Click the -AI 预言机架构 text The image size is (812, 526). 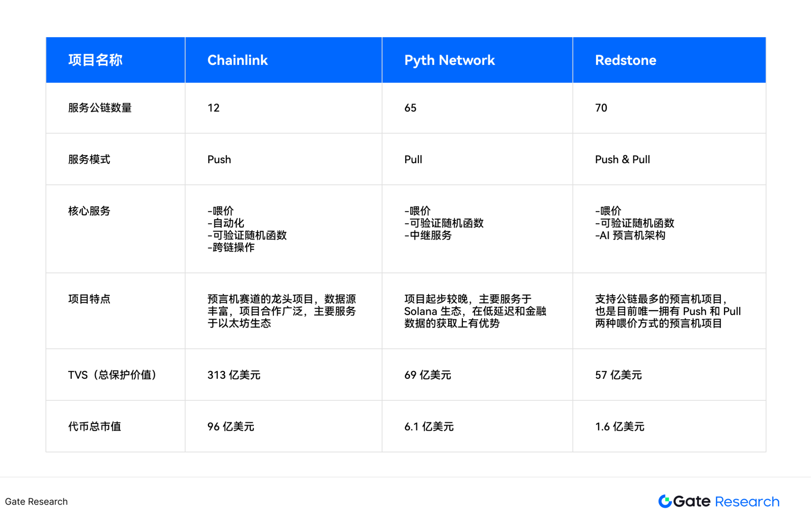pos(630,236)
